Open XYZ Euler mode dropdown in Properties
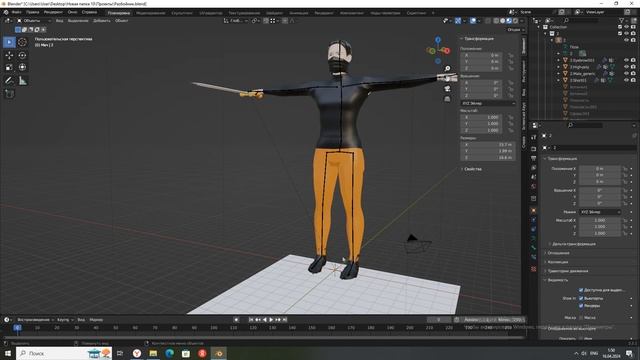Image resolution: width=640 pixels, height=360 pixels. (600, 212)
